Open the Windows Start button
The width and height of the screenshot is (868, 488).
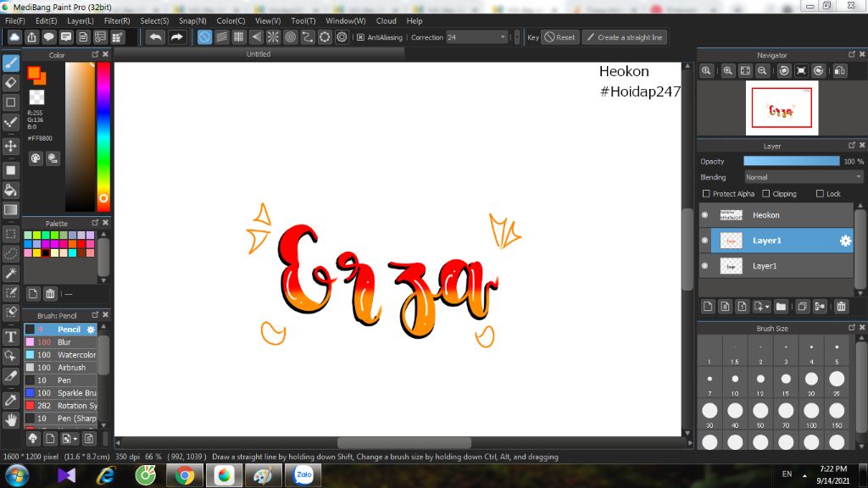point(17,475)
